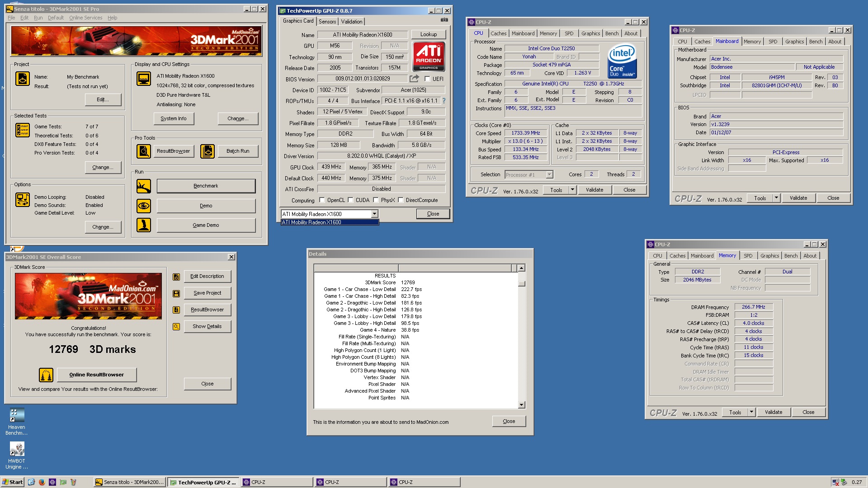Toggle the PhysX checkbox
The width and height of the screenshot is (868, 488).
click(x=376, y=200)
